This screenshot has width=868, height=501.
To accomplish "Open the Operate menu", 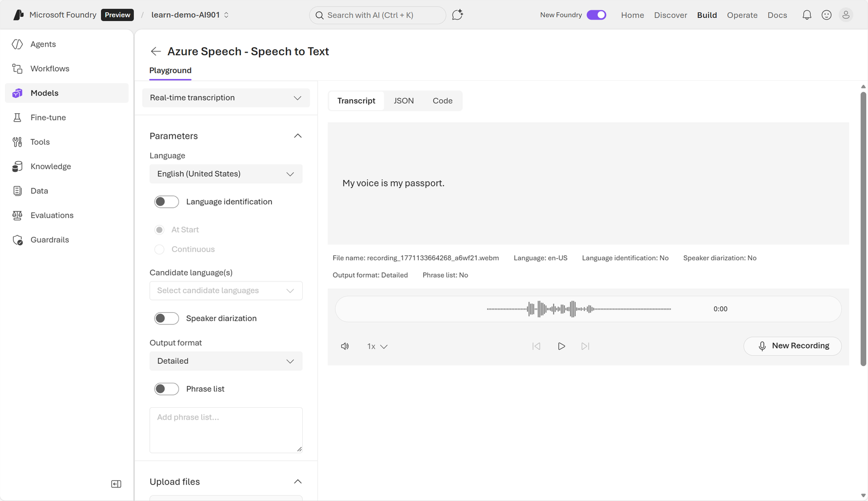I will point(742,15).
